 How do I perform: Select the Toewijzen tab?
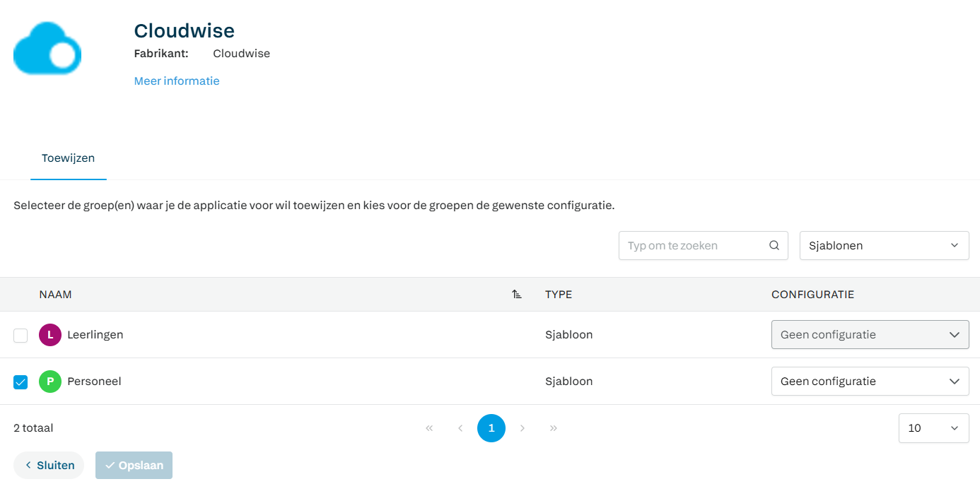point(69,158)
